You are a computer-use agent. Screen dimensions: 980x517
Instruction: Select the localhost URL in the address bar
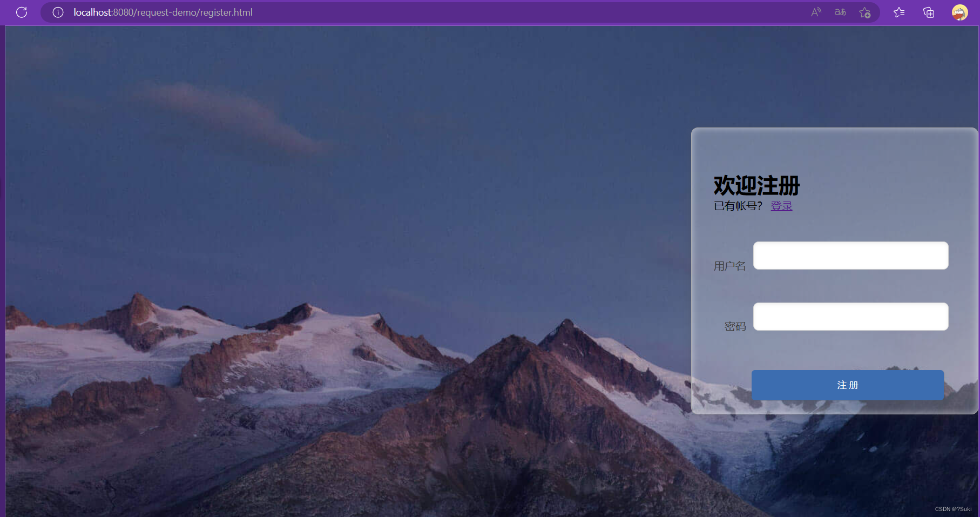pyautogui.click(x=163, y=12)
